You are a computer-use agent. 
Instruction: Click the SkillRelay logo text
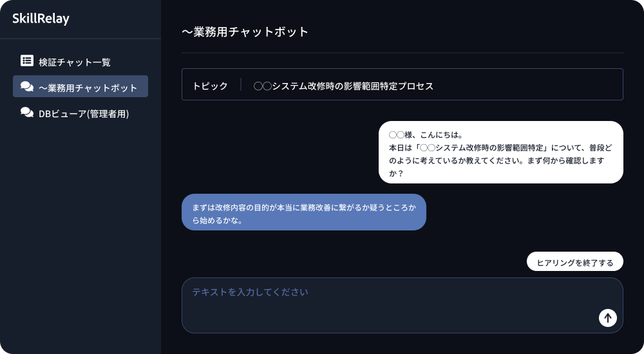(x=41, y=19)
